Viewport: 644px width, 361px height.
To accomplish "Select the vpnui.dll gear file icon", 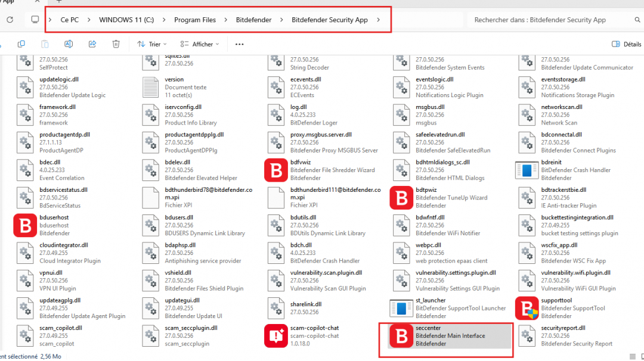I will tap(25, 281).
